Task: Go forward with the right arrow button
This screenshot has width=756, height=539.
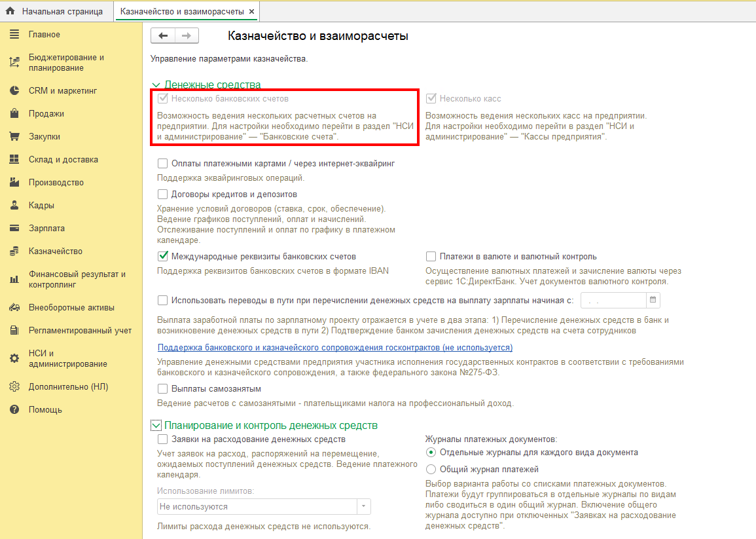Action: click(187, 36)
